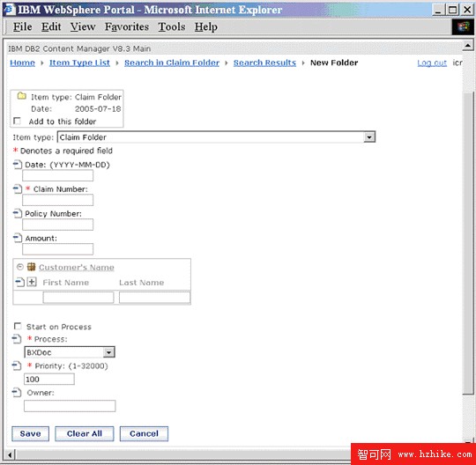Click the attribute icon beside Policy Number
Screen dimensions: 476x465
[x=18, y=213]
